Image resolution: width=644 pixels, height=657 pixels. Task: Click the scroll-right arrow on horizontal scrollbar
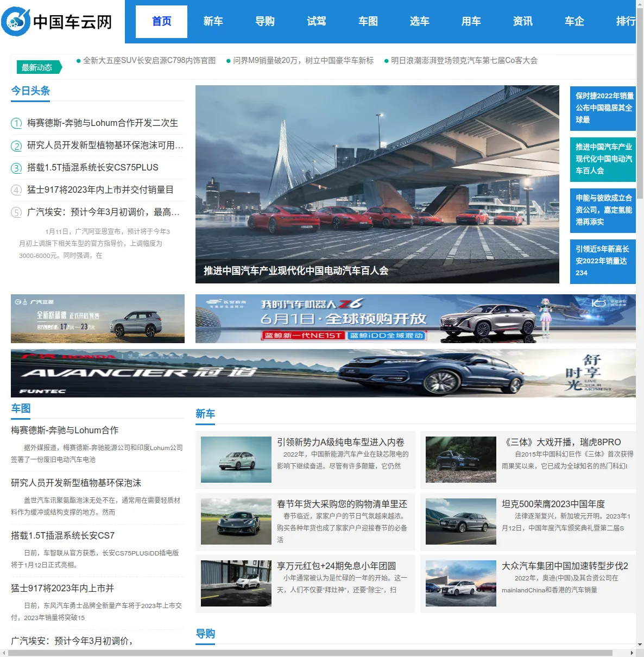[x=632, y=653]
